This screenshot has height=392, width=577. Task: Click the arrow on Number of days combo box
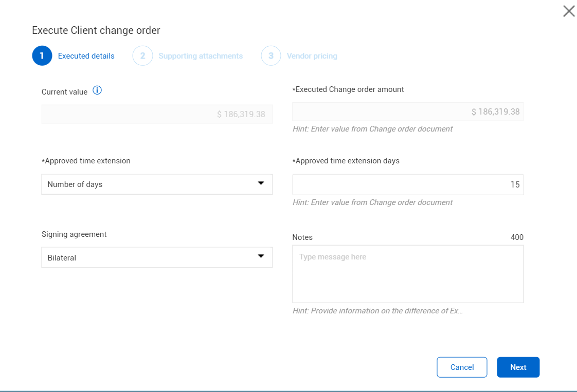point(261,183)
